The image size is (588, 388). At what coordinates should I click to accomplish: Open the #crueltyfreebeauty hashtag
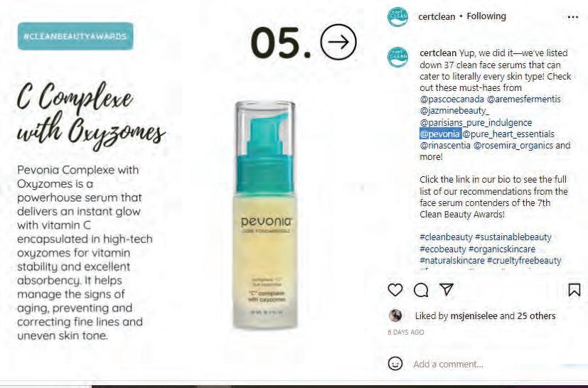pos(523,261)
